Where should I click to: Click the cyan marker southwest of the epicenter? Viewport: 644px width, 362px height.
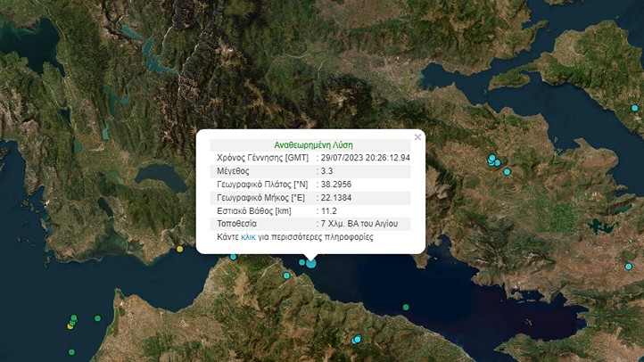click(x=286, y=276)
